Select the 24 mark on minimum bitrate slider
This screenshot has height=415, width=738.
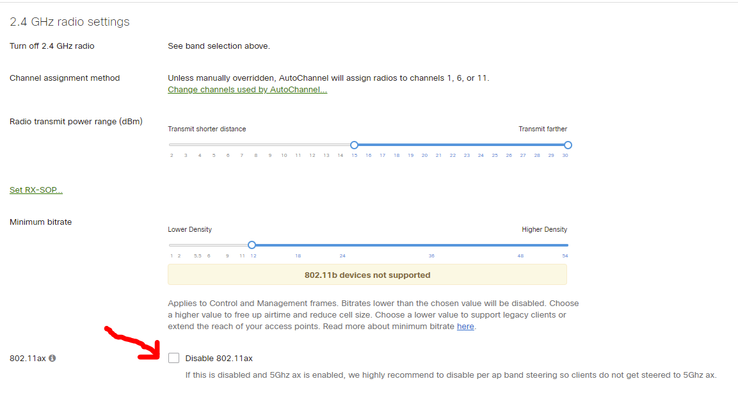tap(342, 256)
